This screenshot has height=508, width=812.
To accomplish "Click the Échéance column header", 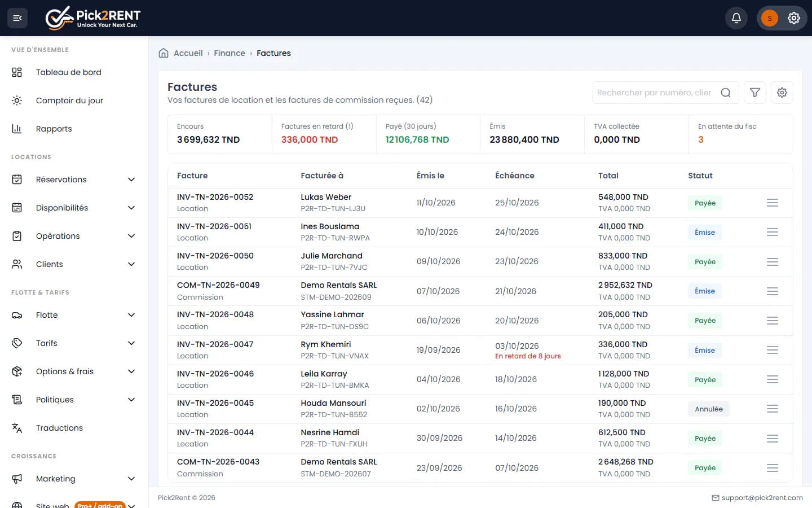I will 515,176.
